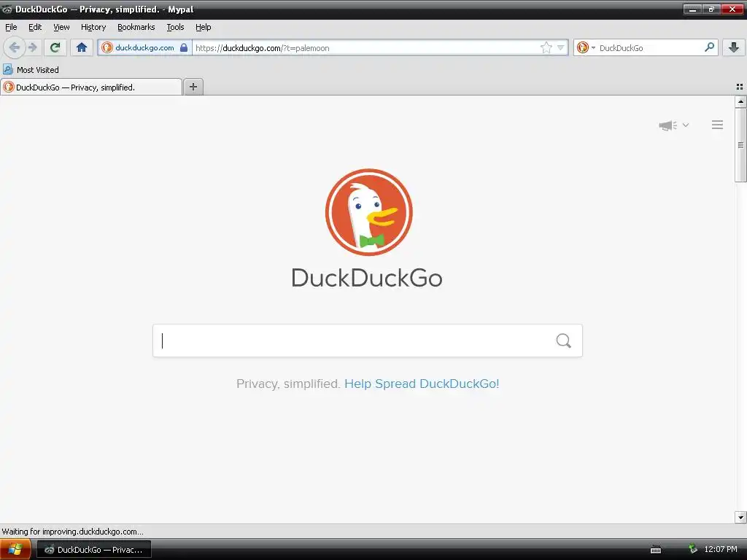Open the megaphone announcements icon

tap(668, 125)
